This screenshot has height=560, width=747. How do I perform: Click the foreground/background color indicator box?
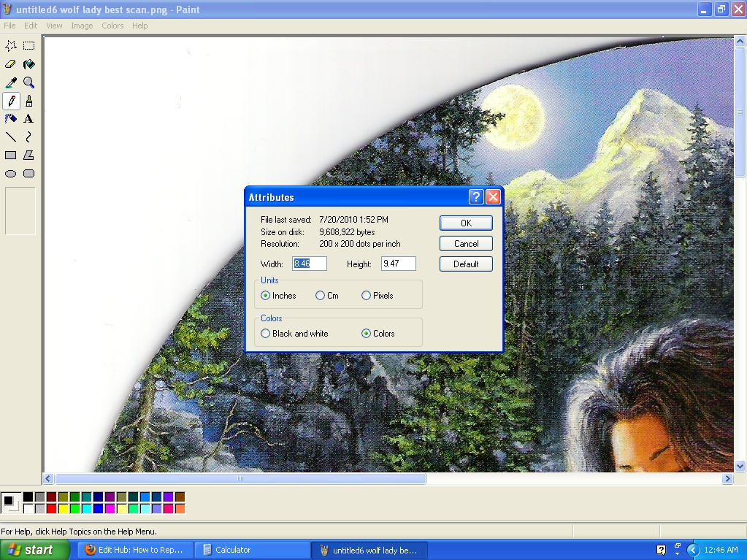[x=10, y=503]
